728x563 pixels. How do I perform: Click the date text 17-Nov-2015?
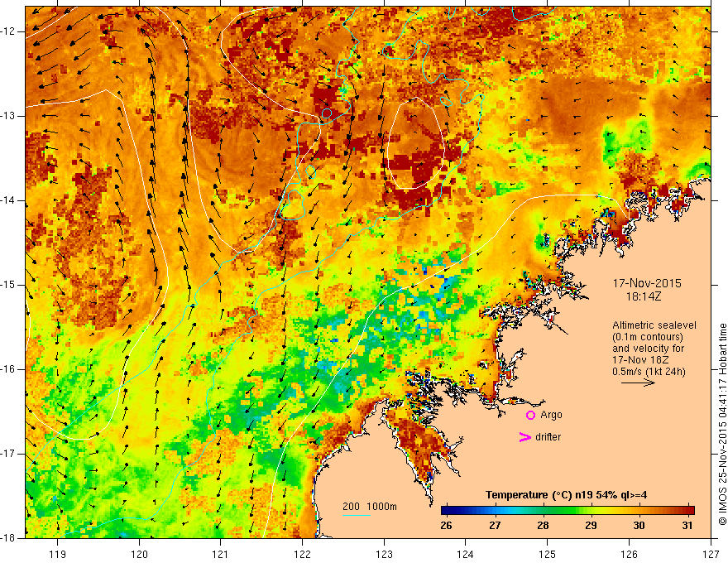click(x=647, y=283)
